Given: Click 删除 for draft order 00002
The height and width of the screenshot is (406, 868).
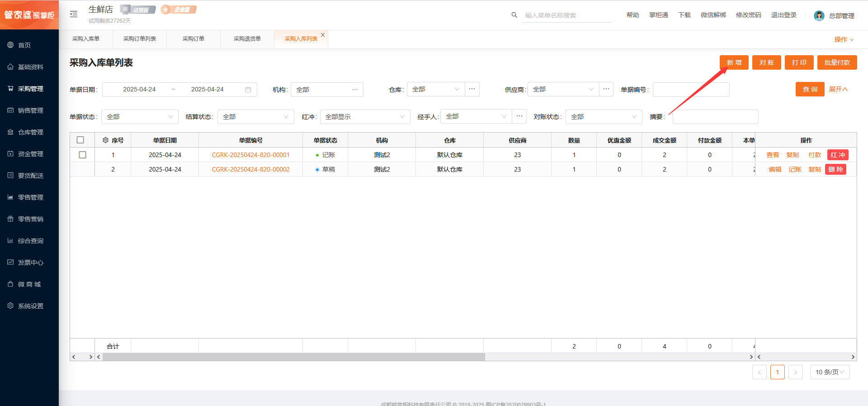Looking at the screenshot, I should tap(835, 169).
